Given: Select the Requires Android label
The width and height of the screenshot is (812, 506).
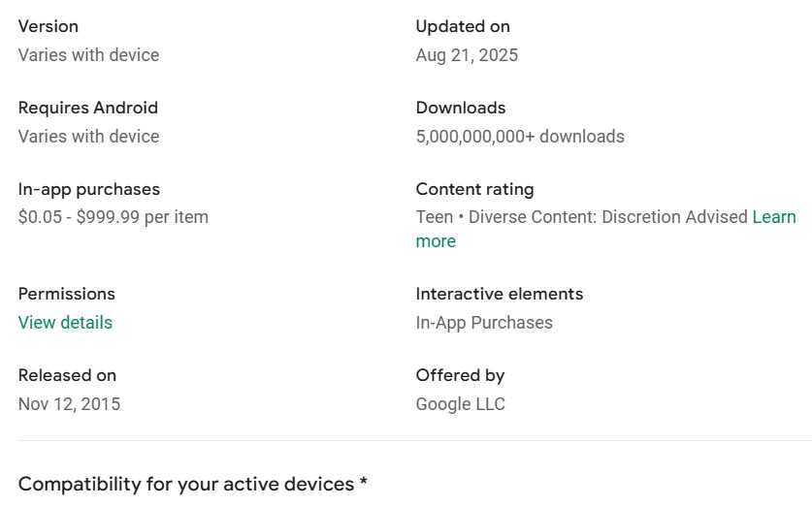Looking at the screenshot, I should click(x=88, y=108).
